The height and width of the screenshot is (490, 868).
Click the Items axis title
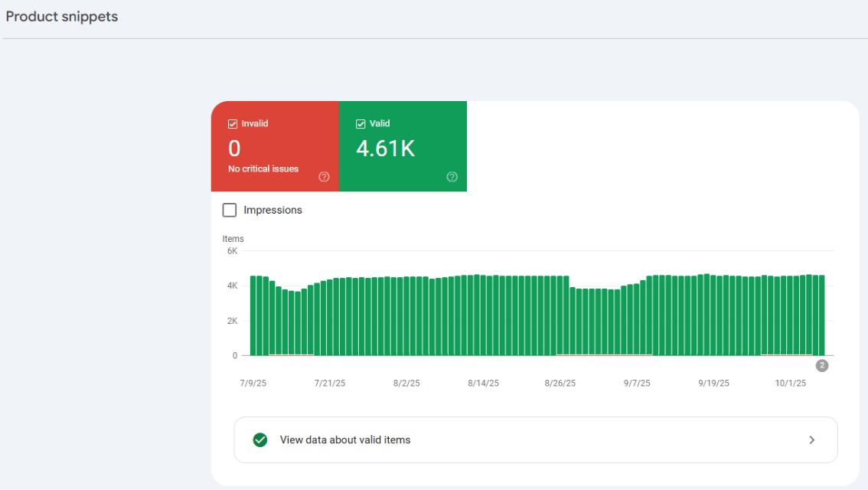[233, 239]
